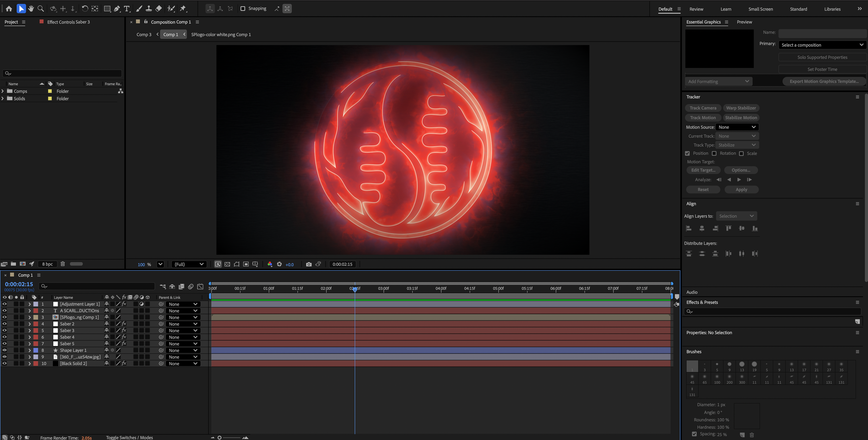Open the Preview panel tab
Viewport: 868px width, 440px height.
pyautogui.click(x=744, y=22)
